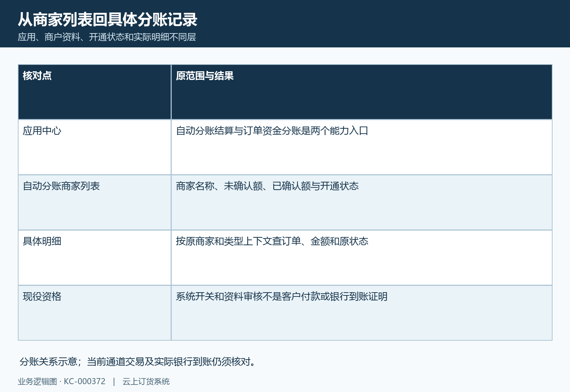Select the 自动分账商家列表 row label
The height and width of the screenshot is (392, 570).
click(x=61, y=186)
